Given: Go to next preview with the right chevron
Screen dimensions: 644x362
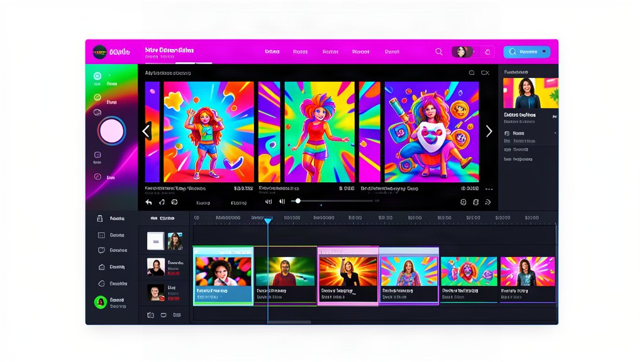Looking at the screenshot, I should coord(489,131).
